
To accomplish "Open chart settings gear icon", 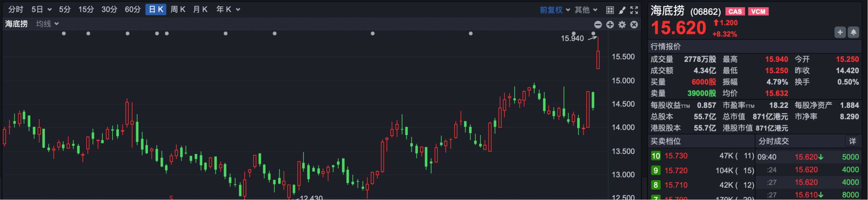I will (x=622, y=24).
